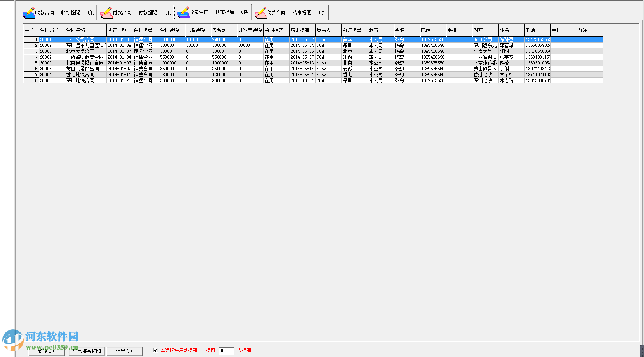Click customer type 香港 cell

(x=355, y=75)
